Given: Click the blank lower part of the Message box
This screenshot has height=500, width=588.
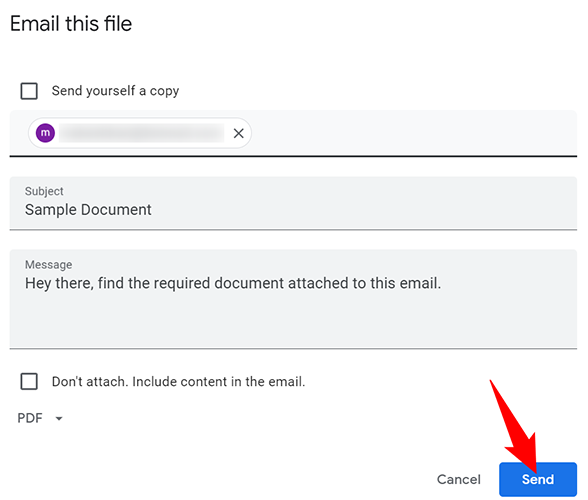Looking at the screenshot, I should click(x=293, y=323).
